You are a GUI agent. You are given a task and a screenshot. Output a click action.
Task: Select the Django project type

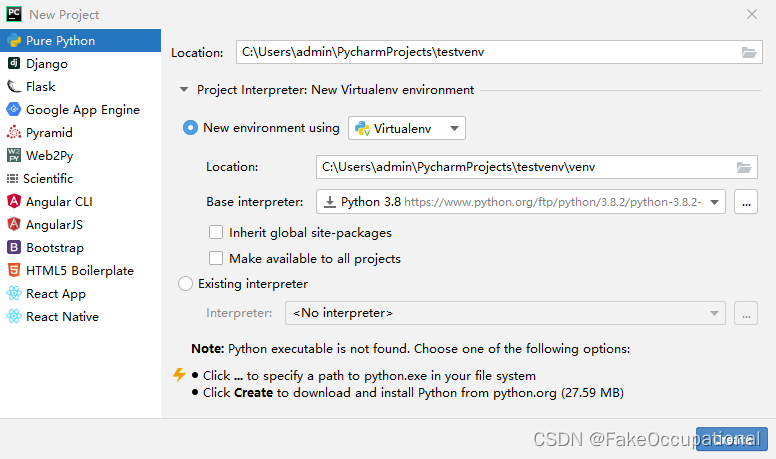click(x=80, y=63)
